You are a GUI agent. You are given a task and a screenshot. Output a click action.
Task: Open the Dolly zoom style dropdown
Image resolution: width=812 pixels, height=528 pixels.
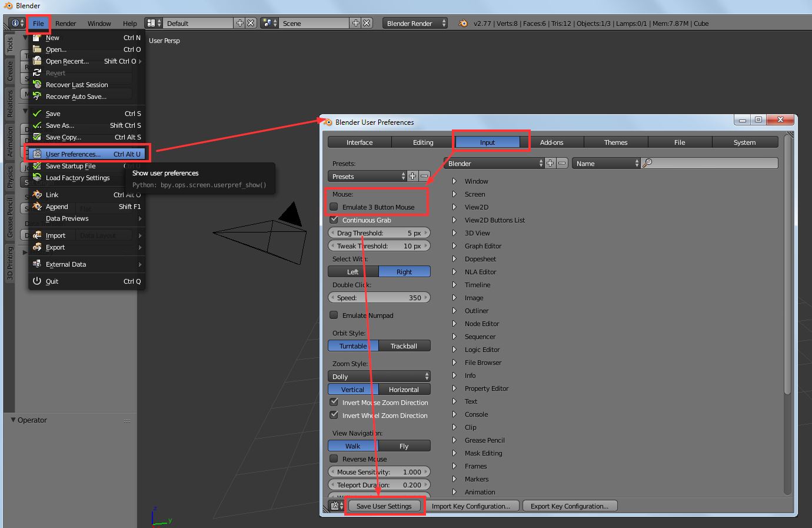click(x=379, y=376)
